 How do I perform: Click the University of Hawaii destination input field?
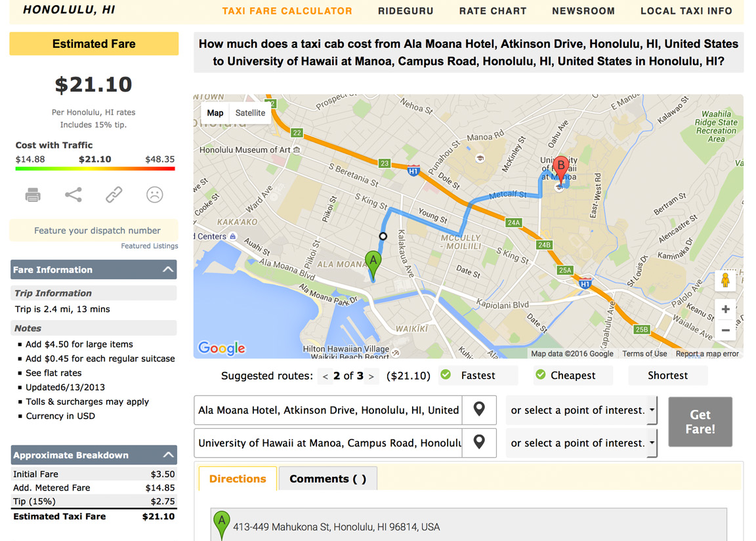pyautogui.click(x=328, y=443)
